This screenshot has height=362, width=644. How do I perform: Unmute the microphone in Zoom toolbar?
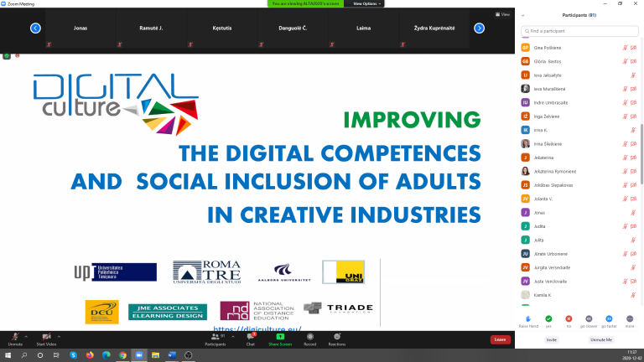(x=15, y=339)
